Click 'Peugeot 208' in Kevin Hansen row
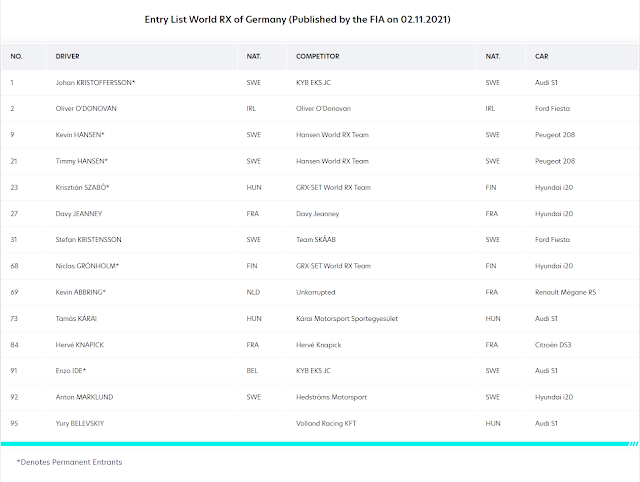This screenshot has height=482, width=640. pos(555,135)
